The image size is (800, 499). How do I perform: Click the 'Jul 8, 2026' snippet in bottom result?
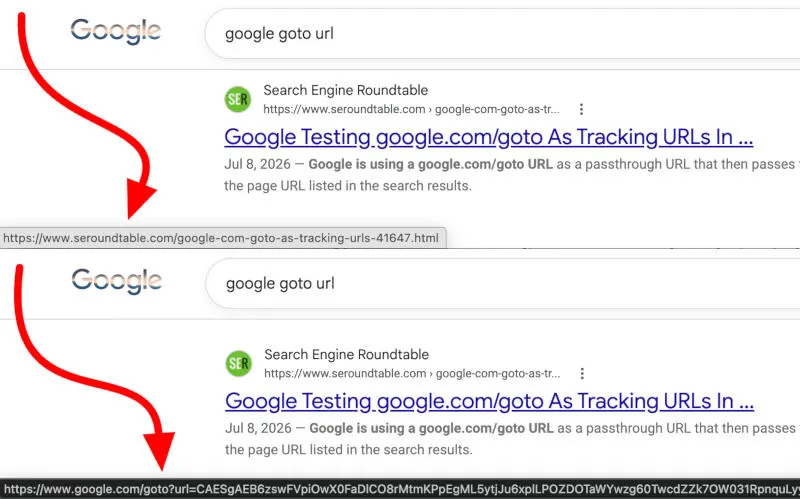tap(258, 428)
